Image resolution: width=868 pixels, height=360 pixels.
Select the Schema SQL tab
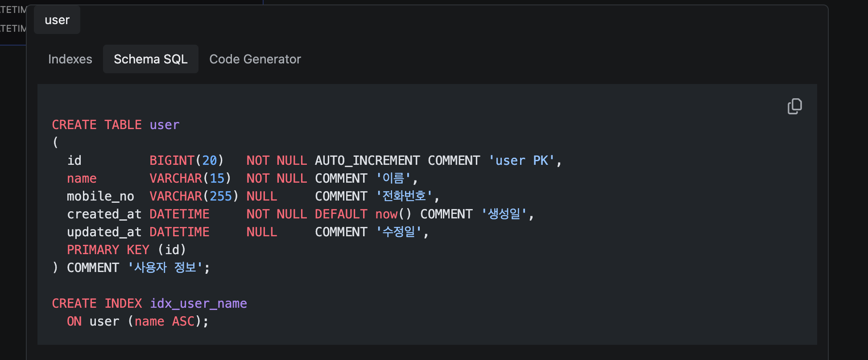150,59
